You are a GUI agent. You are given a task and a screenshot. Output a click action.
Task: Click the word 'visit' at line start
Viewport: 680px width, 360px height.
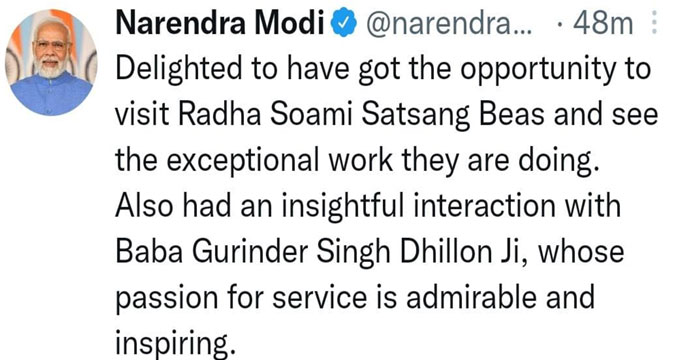click(x=142, y=115)
